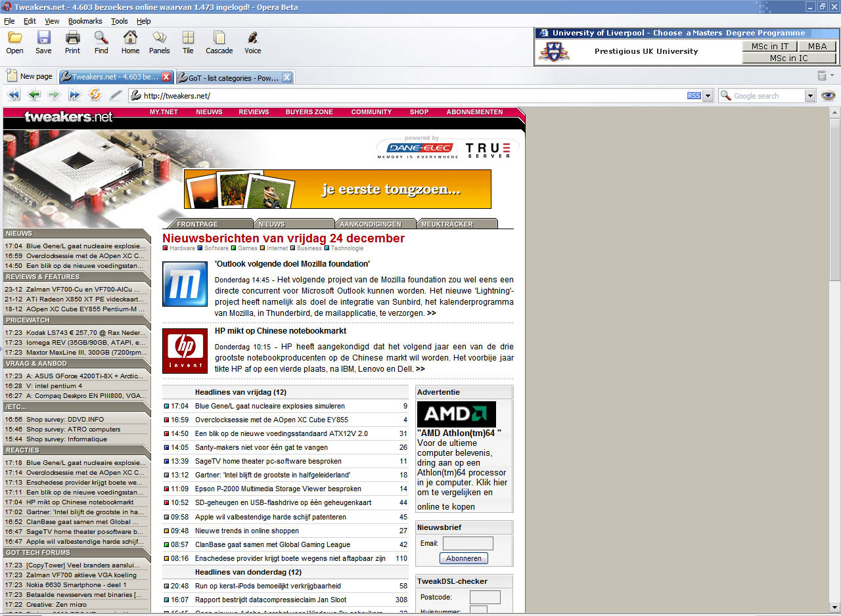
Task: Open the Edit menu
Action: pyautogui.click(x=30, y=21)
